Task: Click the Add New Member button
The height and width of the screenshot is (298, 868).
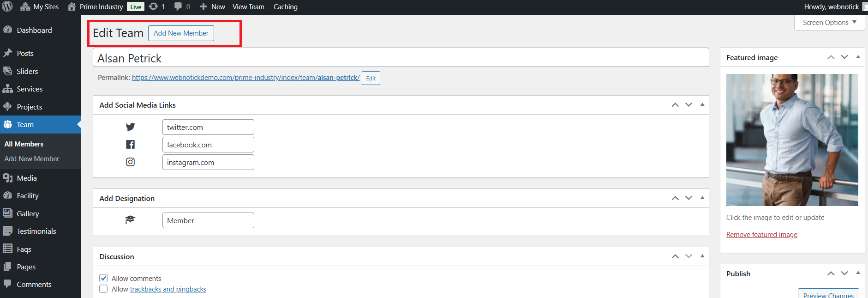Action: (181, 33)
